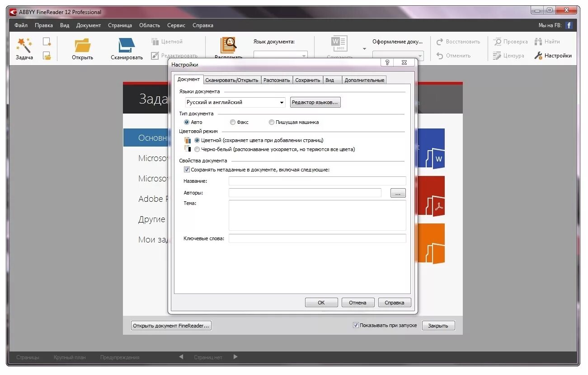Open the Документ menu
This screenshot has height=375, width=588.
(x=89, y=25)
